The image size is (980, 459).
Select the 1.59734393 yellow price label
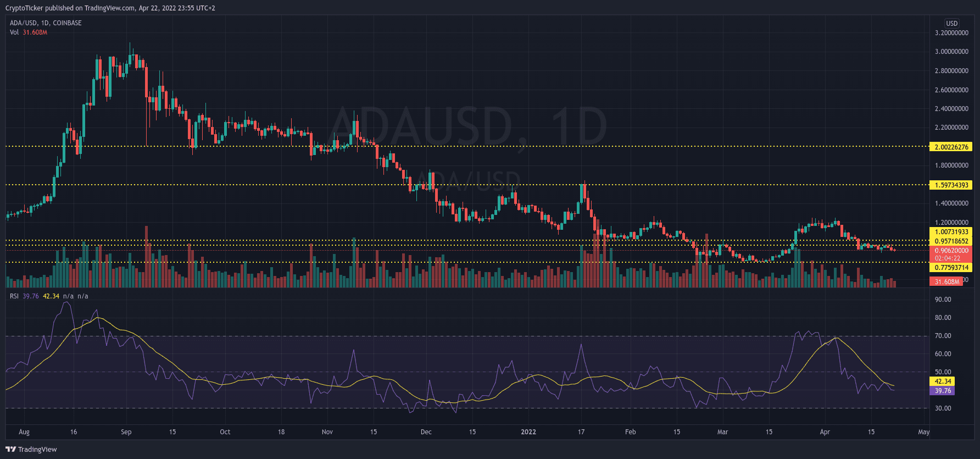coord(951,185)
